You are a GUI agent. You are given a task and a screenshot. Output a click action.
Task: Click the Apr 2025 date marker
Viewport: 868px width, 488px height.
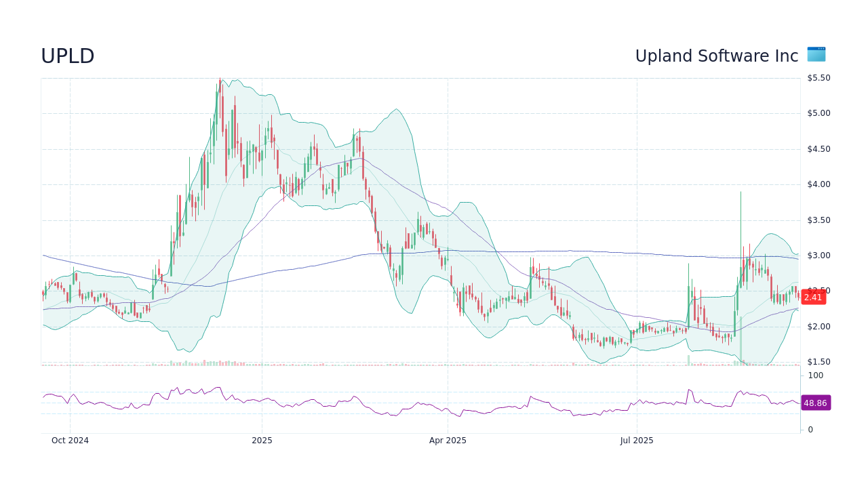447,441
